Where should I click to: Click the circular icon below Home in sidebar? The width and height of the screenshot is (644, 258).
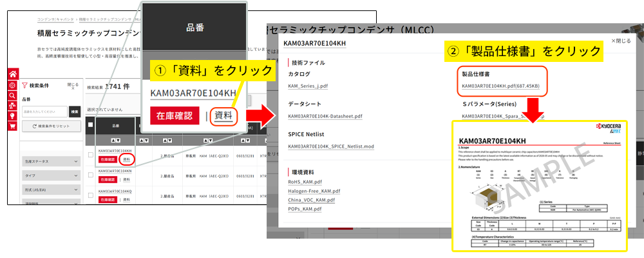click(x=13, y=85)
